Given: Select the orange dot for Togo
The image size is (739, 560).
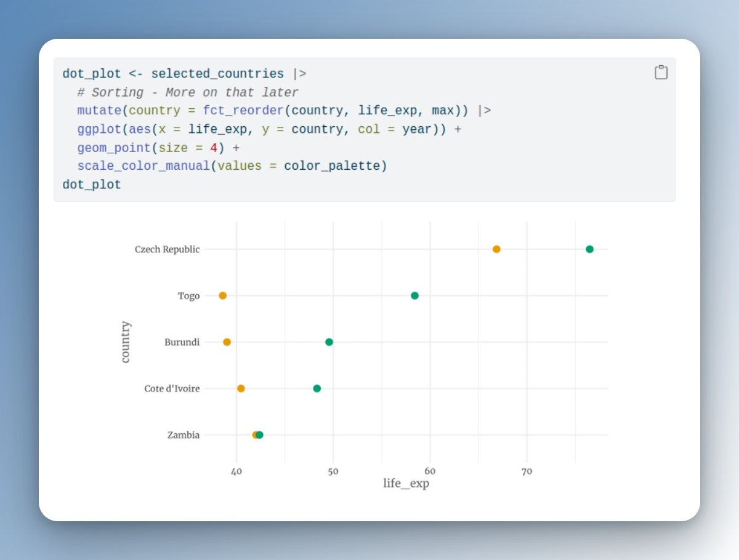Looking at the screenshot, I should pos(223,296).
